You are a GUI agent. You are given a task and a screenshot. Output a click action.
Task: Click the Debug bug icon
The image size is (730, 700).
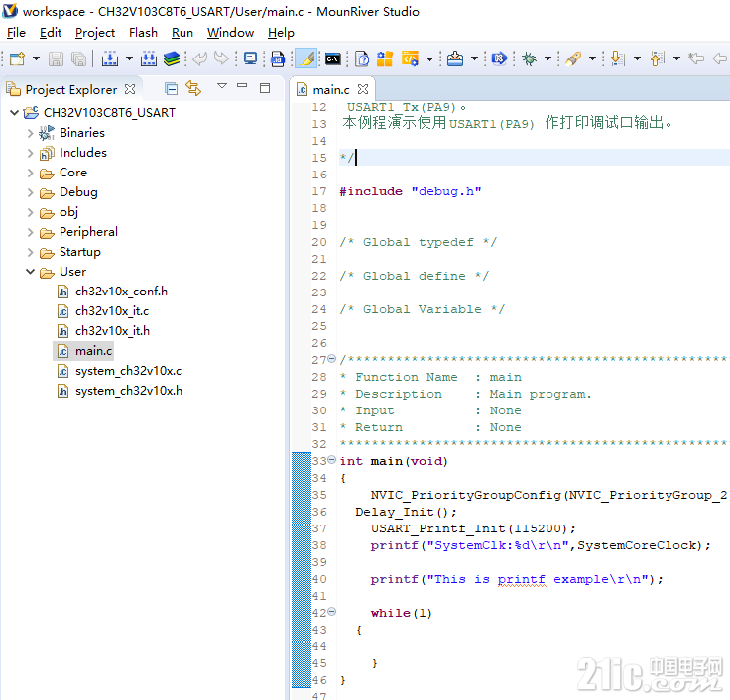[x=529, y=58]
